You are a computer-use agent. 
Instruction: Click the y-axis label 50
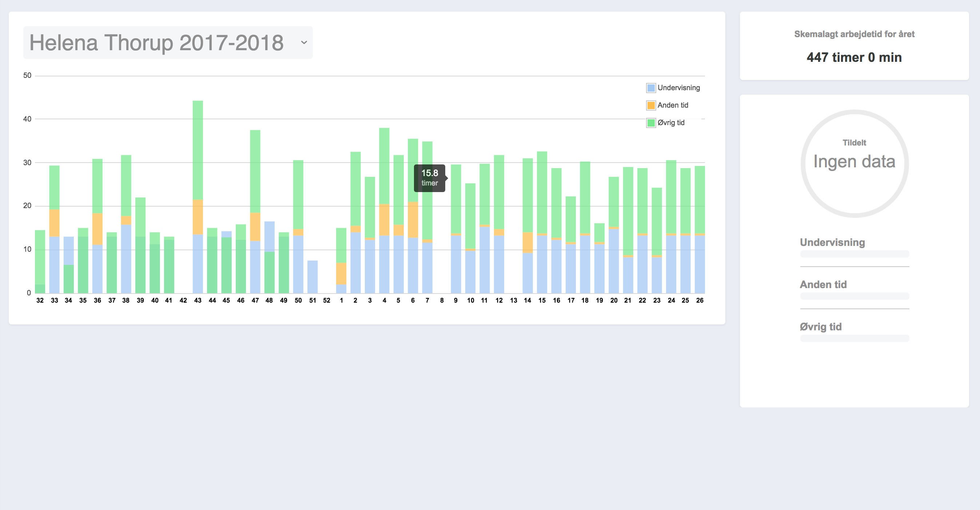click(x=27, y=75)
